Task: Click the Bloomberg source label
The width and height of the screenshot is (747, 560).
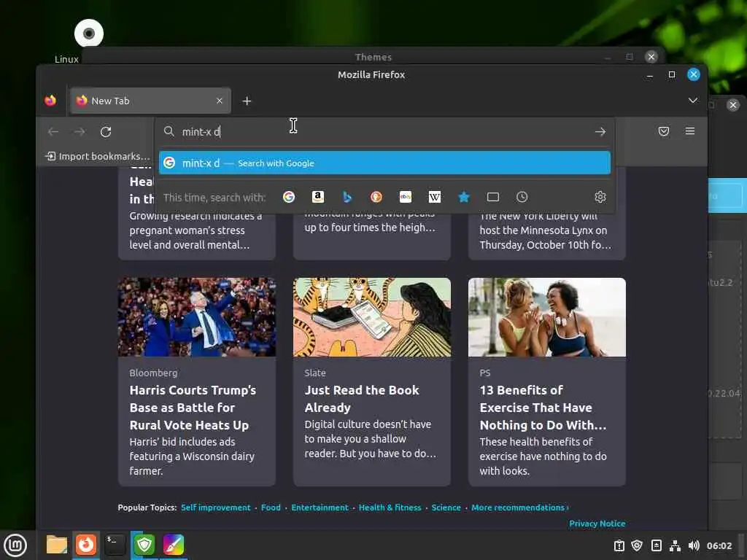Action: [153, 373]
